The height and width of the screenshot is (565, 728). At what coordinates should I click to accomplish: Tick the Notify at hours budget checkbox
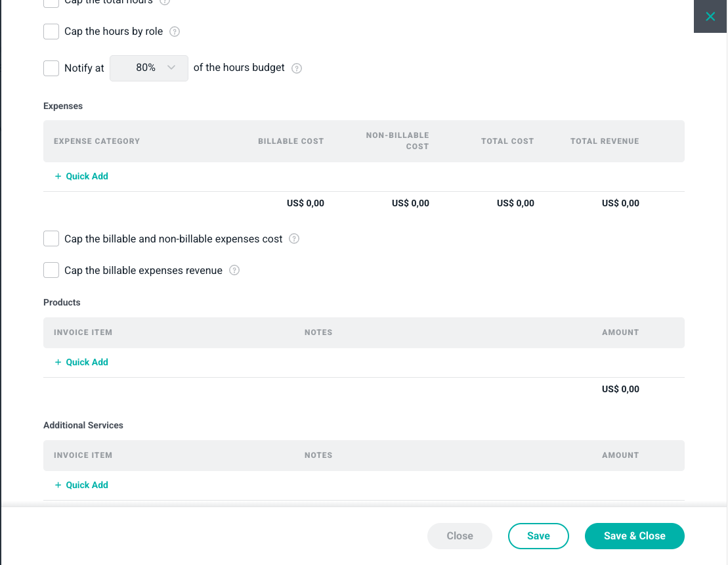[51, 68]
